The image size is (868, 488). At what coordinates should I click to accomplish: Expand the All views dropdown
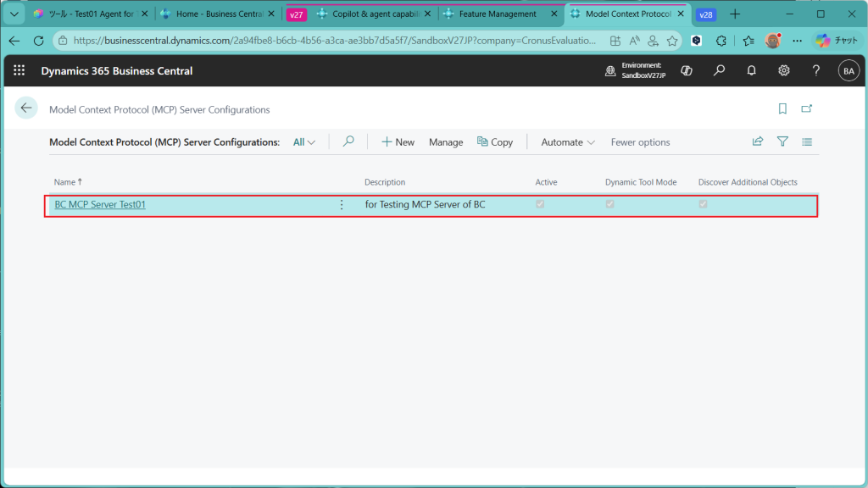(304, 142)
